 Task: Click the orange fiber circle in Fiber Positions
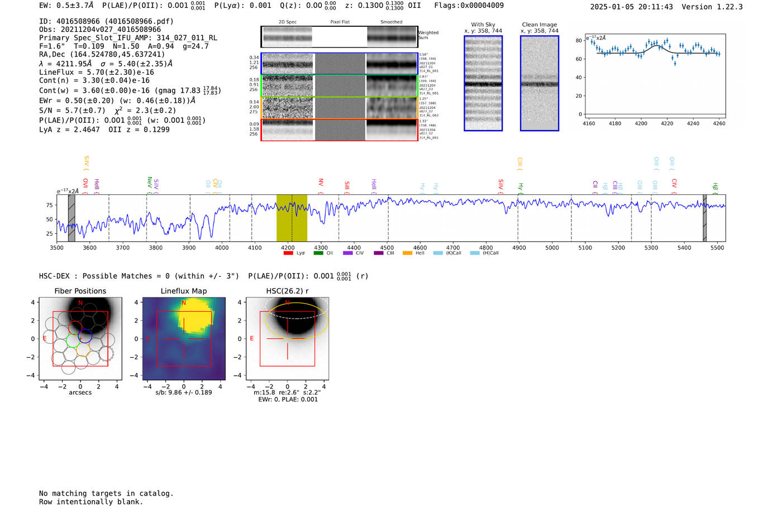tap(83, 351)
